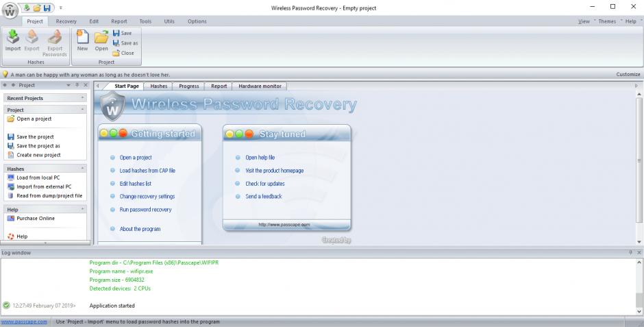Screen dimensions: 644x327
Task: Close the Log window pane
Action: point(639,252)
